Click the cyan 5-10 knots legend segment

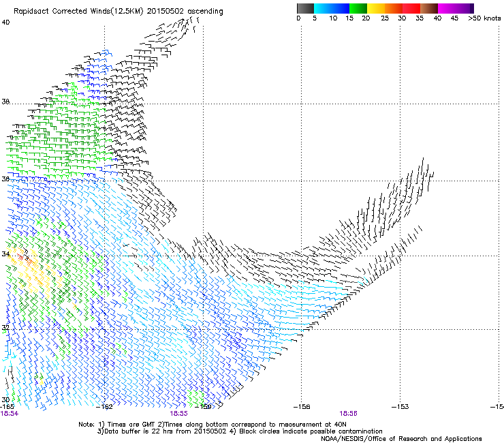click(323, 8)
